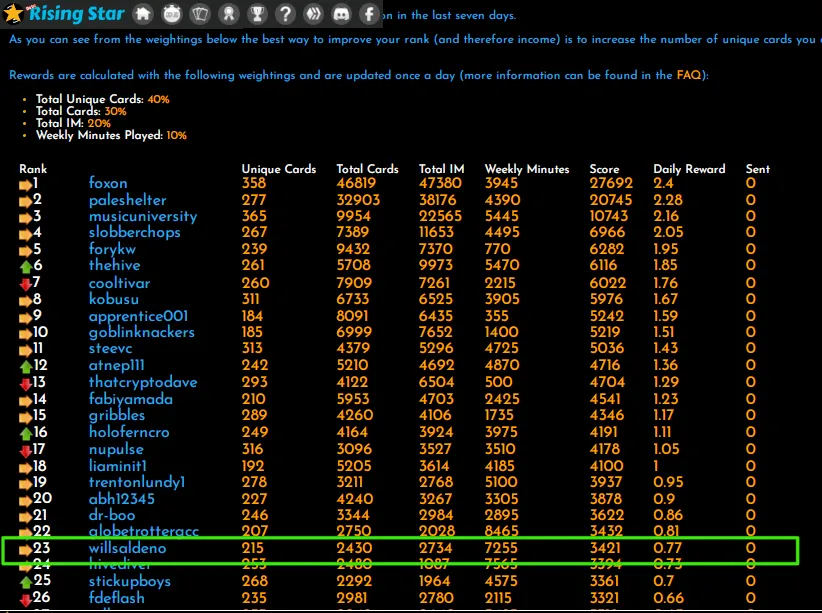This screenshot has height=613, width=822.
Task: Open stickupboys player link
Action: click(x=129, y=582)
